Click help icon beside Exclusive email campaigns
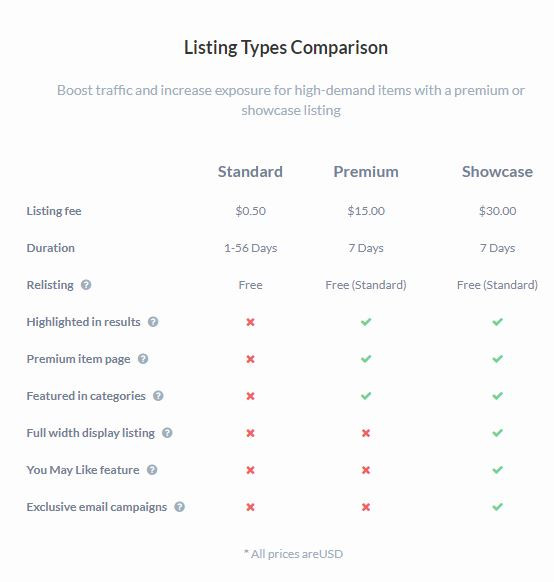The width and height of the screenshot is (554, 582). tap(179, 507)
